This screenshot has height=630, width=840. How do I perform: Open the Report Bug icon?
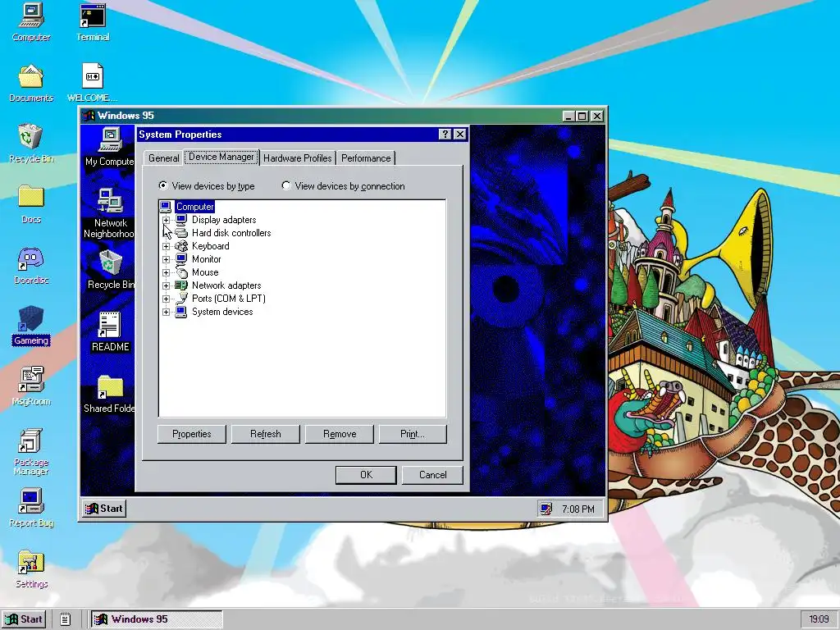pos(31,501)
